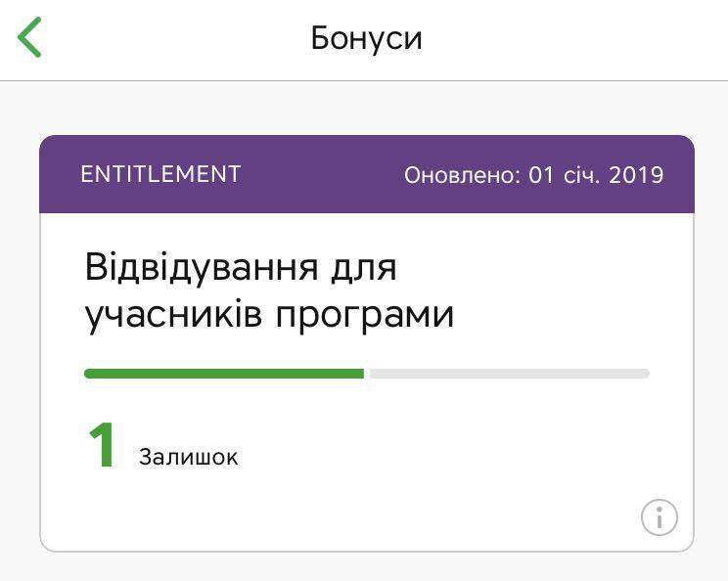The image size is (728, 581).
Task: Select the "01 січ. 2019" date
Action: [596, 175]
